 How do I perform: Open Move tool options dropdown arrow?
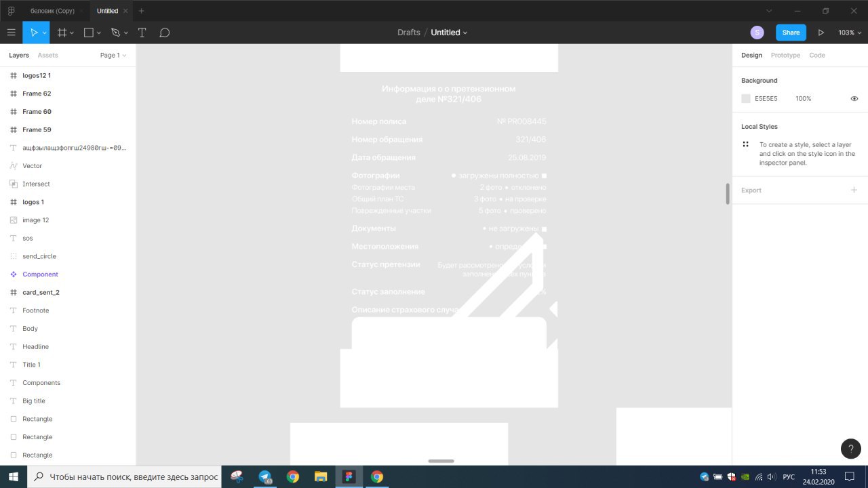click(45, 33)
